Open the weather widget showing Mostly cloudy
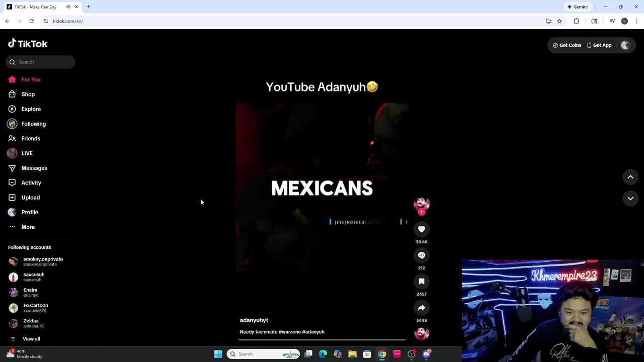 pos(24,354)
